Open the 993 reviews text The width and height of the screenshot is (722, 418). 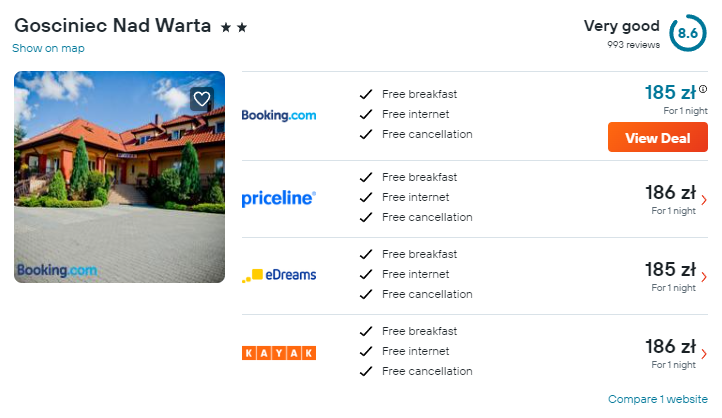pyautogui.click(x=633, y=45)
